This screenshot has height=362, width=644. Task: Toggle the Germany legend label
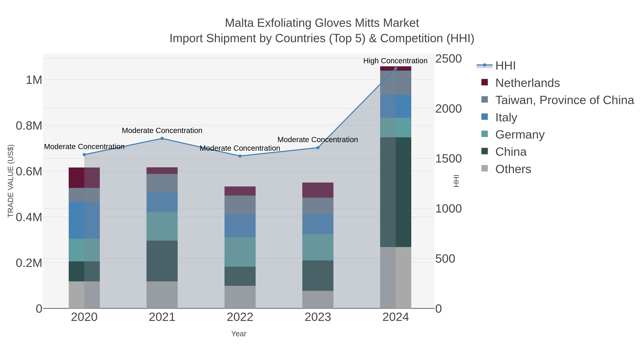click(520, 134)
